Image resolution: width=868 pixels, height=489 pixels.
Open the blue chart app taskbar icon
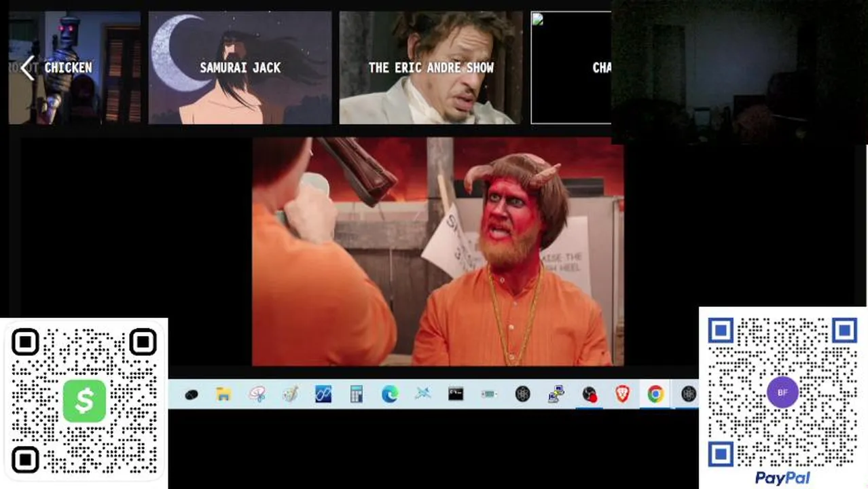[x=323, y=394]
